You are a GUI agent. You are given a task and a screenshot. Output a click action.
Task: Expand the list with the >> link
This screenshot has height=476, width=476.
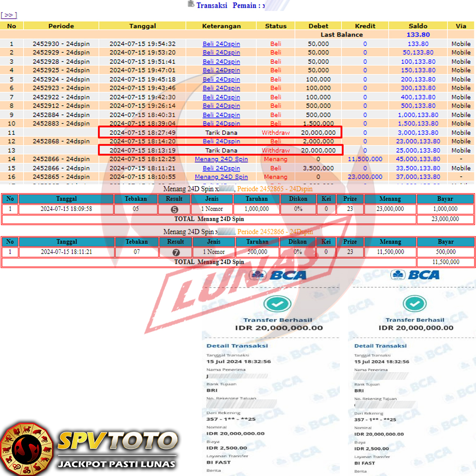9,15
